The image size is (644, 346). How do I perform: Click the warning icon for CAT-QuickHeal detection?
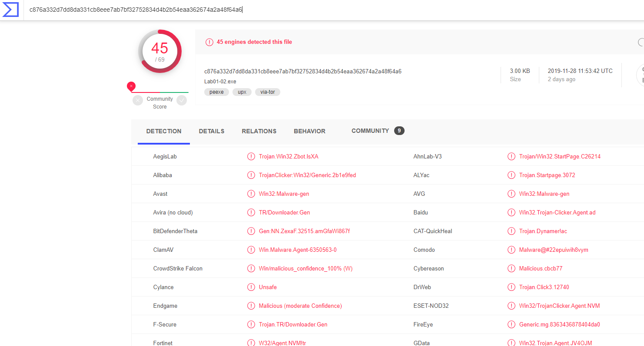[x=511, y=231]
